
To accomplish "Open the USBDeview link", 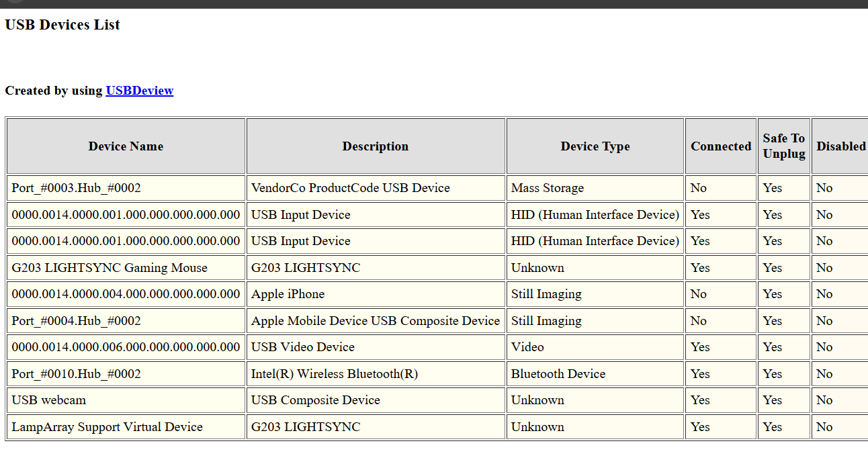I will tap(140, 91).
